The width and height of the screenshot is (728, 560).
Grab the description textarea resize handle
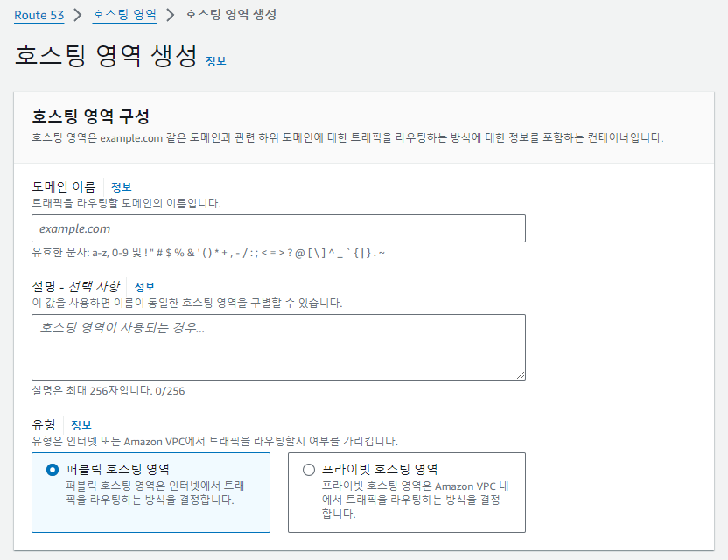[x=521, y=375]
